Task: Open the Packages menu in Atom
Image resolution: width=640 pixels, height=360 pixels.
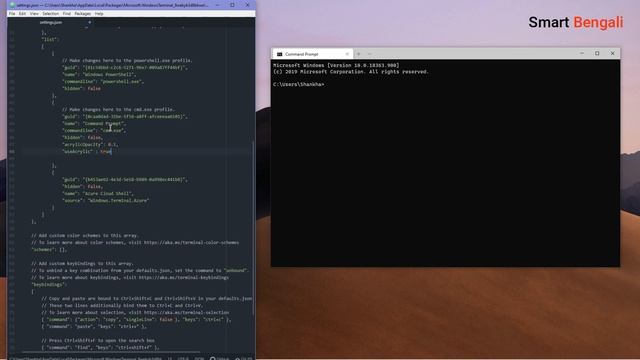Action: point(82,13)
